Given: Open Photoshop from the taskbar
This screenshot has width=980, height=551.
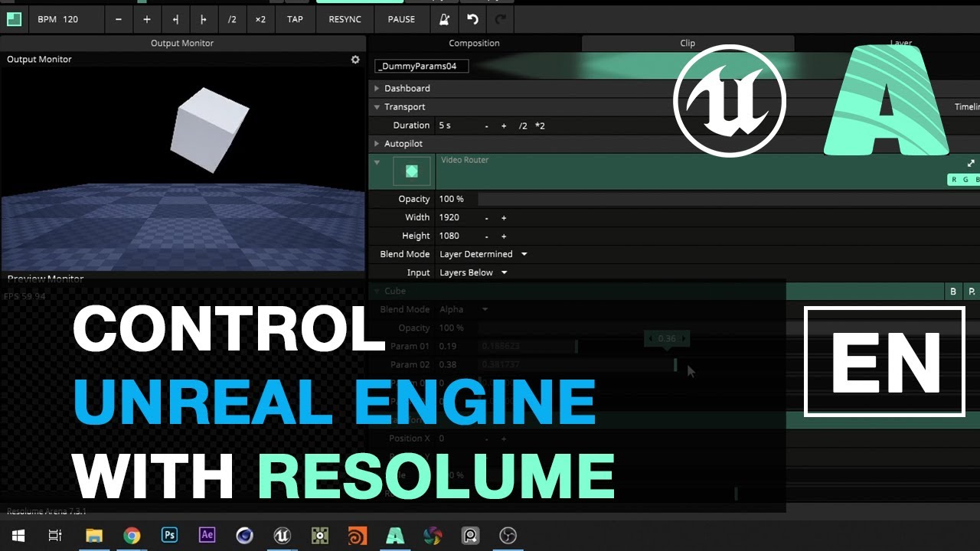Looking at the screenshot, I should [x=169, y=536].
